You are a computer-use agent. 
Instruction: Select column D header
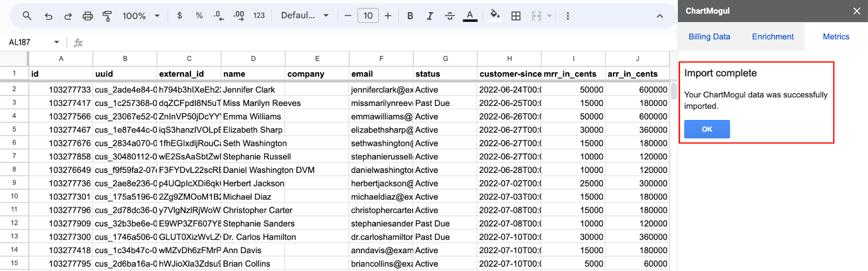pos(253,59)
